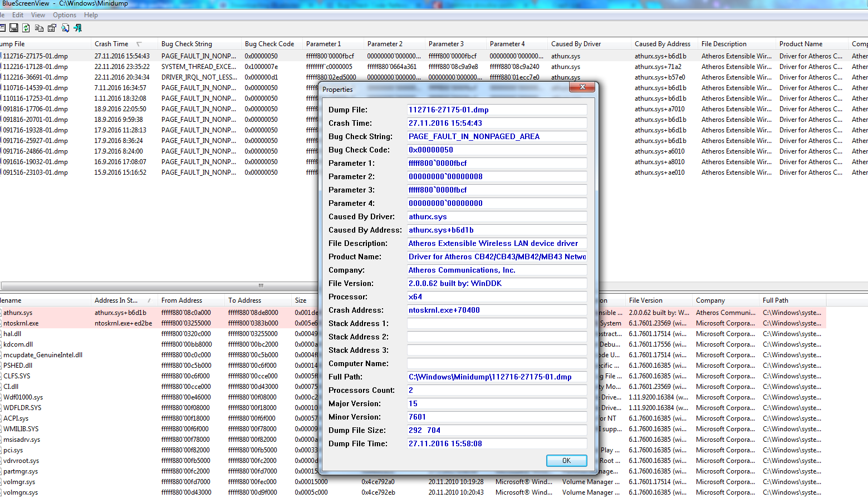Click the Dump File field in Properties

[x=497, y=110]
